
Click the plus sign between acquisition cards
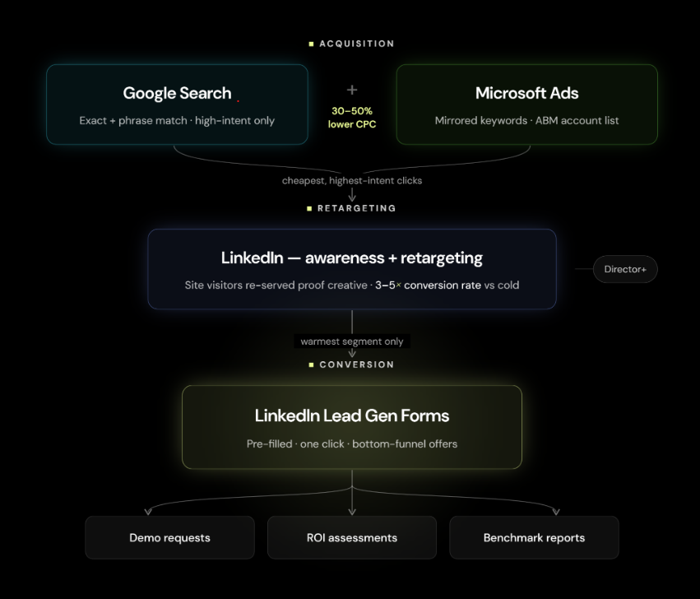tap(352, 90)
